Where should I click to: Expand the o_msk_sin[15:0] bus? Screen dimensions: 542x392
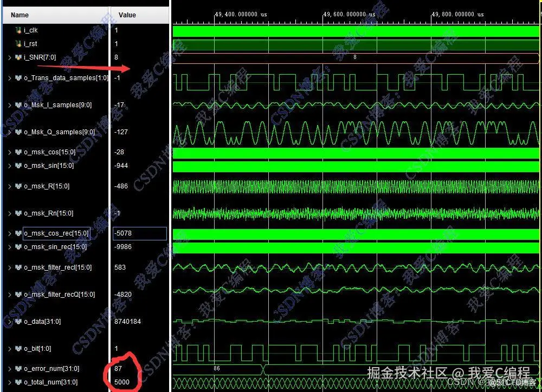10,166
